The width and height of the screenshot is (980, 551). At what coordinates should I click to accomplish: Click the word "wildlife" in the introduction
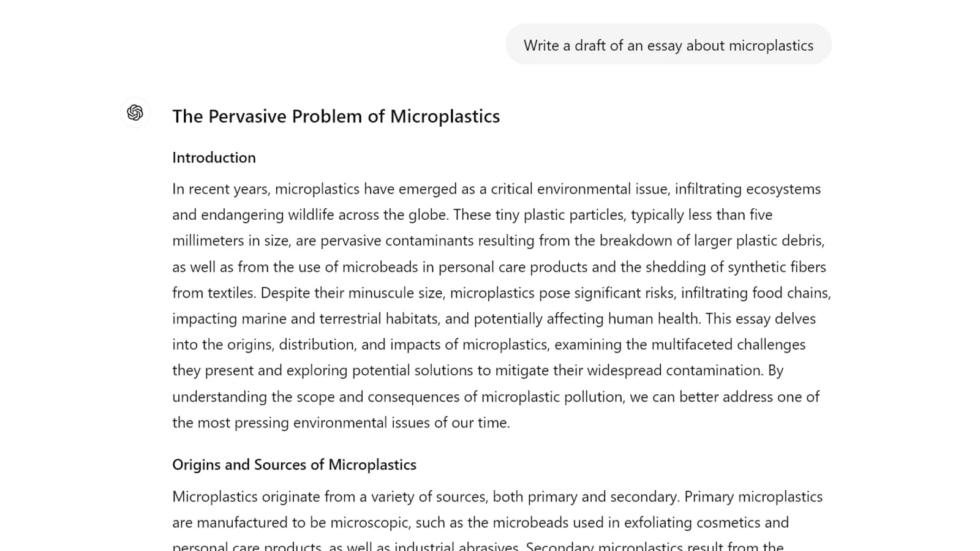pyautogui.click(x=311, y=215)
